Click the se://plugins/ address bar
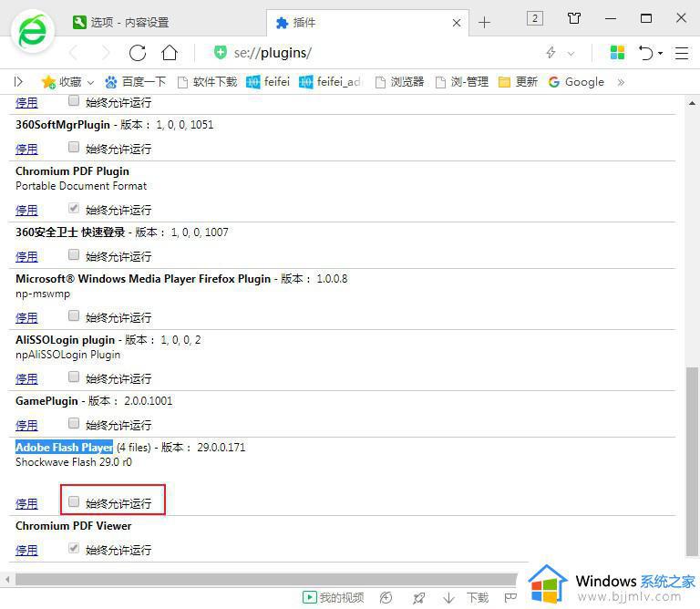Image resolution: width=700 pixels, height=609 pixels. click(x=273, y=53)
